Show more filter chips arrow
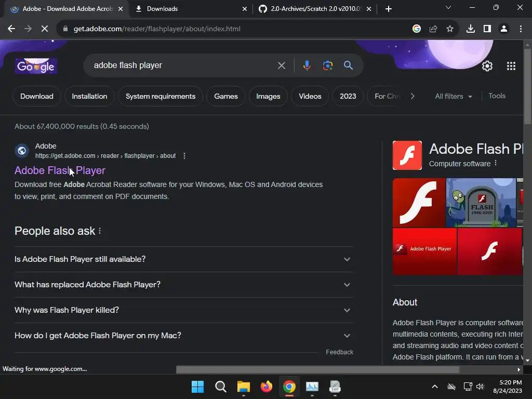This screenshot has height=399, width=532. tap(413, 96)
